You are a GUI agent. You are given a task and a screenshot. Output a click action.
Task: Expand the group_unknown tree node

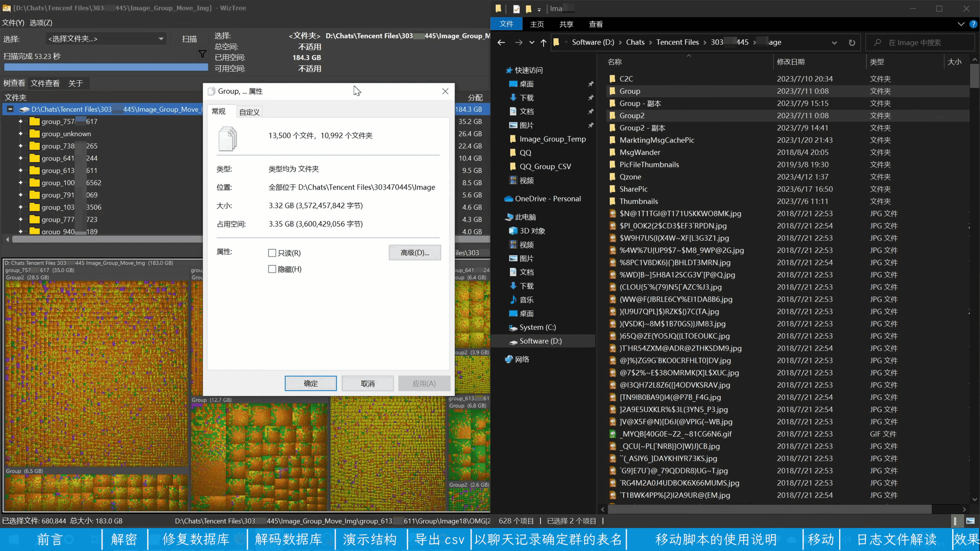[21, 134]
